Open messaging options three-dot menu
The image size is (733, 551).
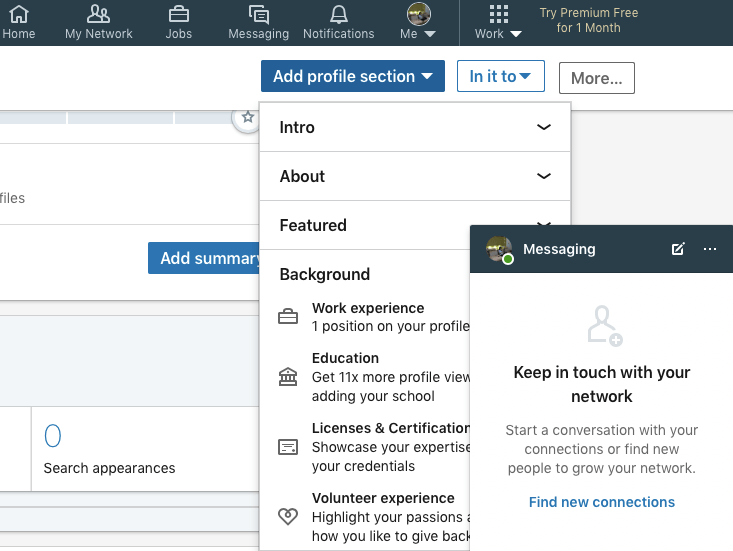click(710, 249)
